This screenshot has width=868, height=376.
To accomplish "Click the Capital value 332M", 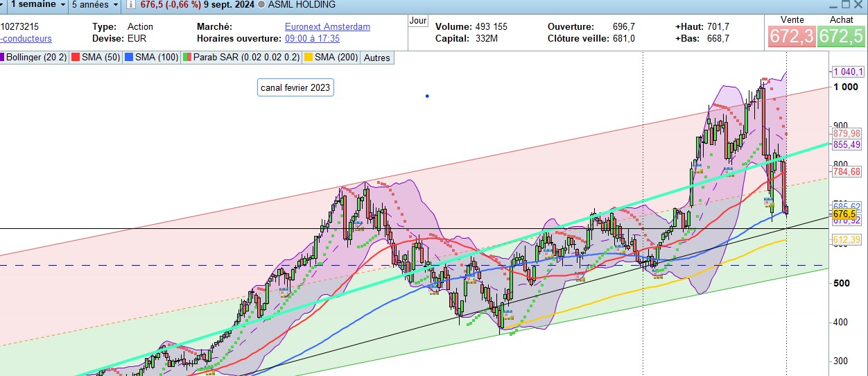I will [x=487, y=38].
